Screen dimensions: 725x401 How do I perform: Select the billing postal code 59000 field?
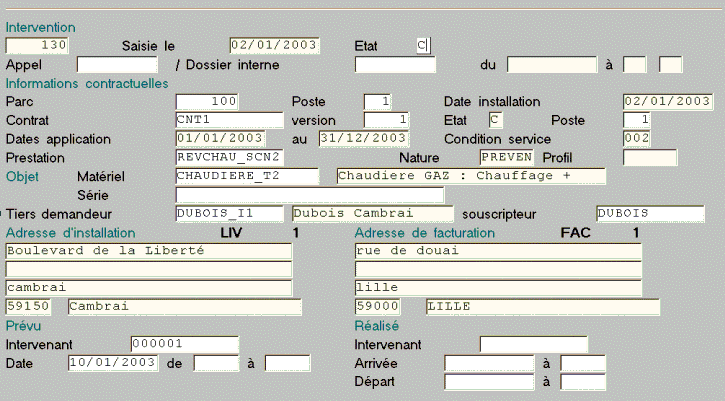tap(378, 307)
